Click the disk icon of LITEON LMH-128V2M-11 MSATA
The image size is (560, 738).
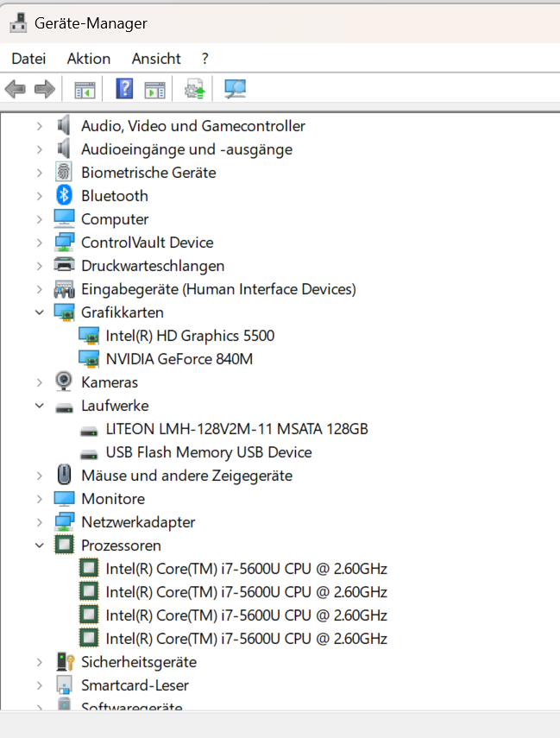89,431
